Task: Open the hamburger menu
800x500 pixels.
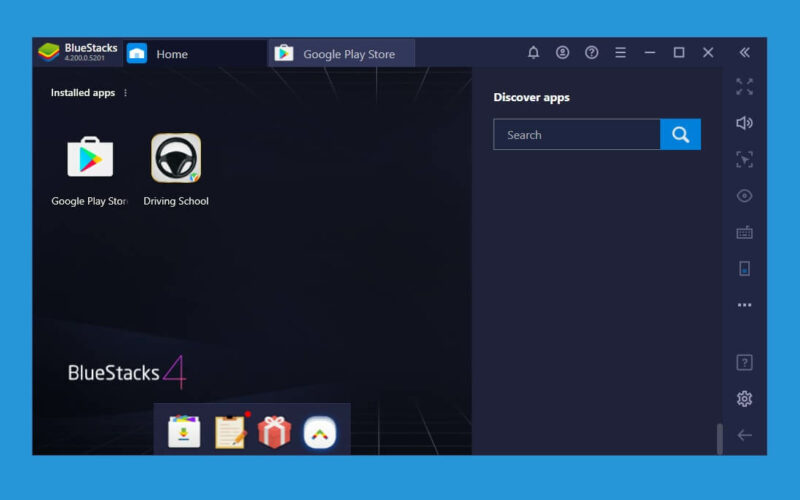Action: 620,53
